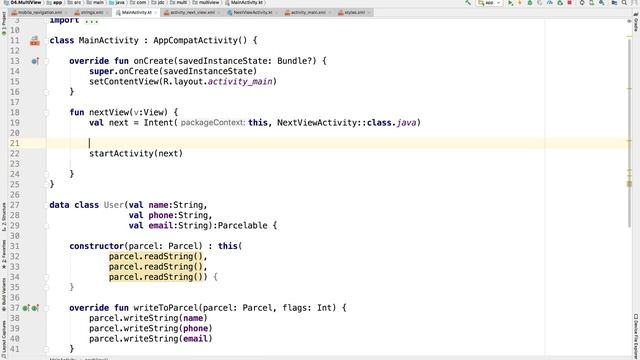Click the yellow warning stripe mark beside scrollbar

point(629,184)
